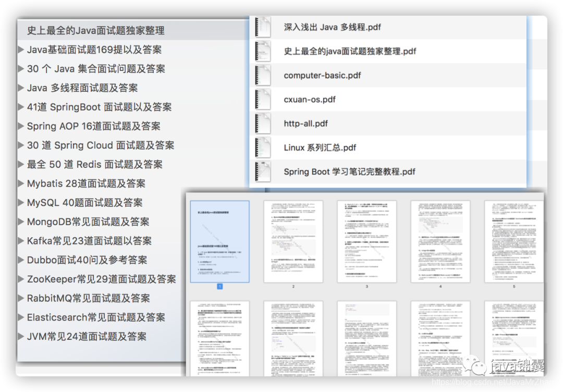Expand the RabbitMQ常见面试题及答案 disclosure triangle
The width and height of the screenshot is (563, 392).
[x=21, y=298]
